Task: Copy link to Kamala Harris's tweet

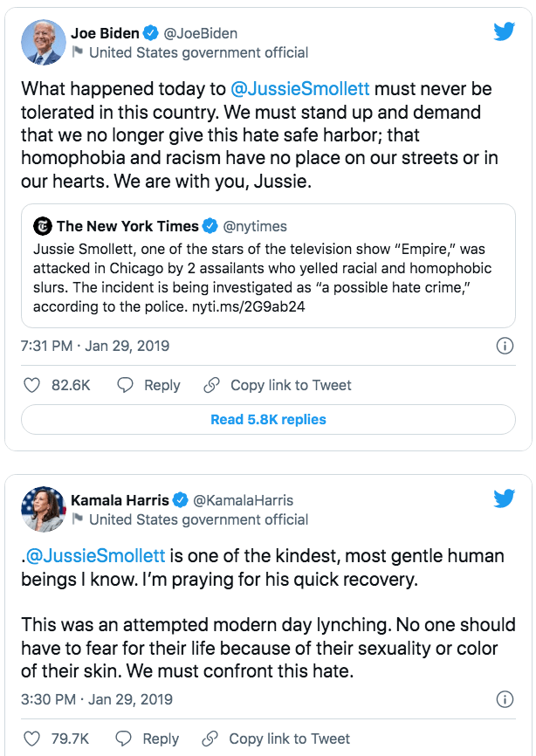Action: coord(277,739)
